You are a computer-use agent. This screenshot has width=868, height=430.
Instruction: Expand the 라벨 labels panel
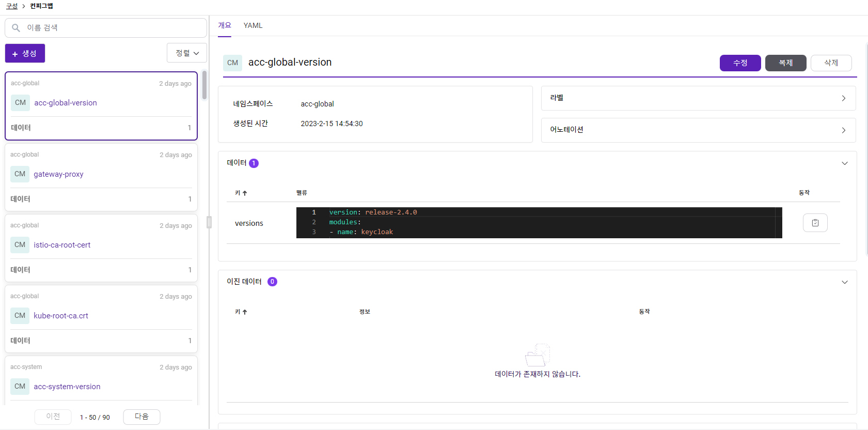(x=698, y=98)
